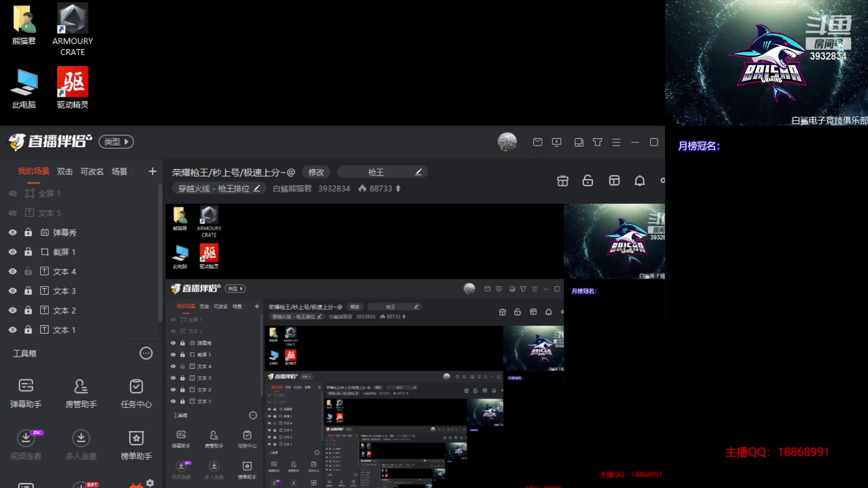Open 熊猫君 folder on desktop
868x488 pixels.
pyautogui.click(x=24, y=25)
